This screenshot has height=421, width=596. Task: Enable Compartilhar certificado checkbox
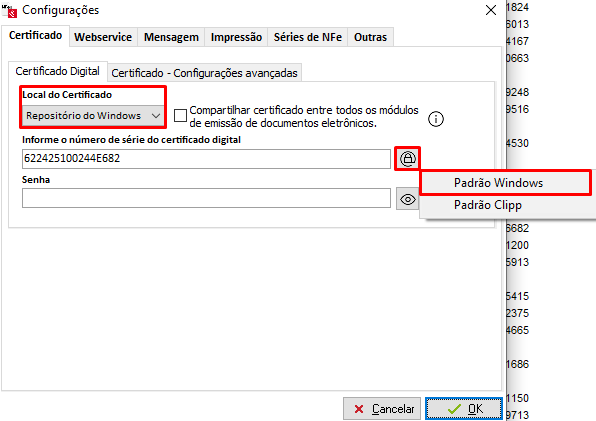[x=180, y=116]
